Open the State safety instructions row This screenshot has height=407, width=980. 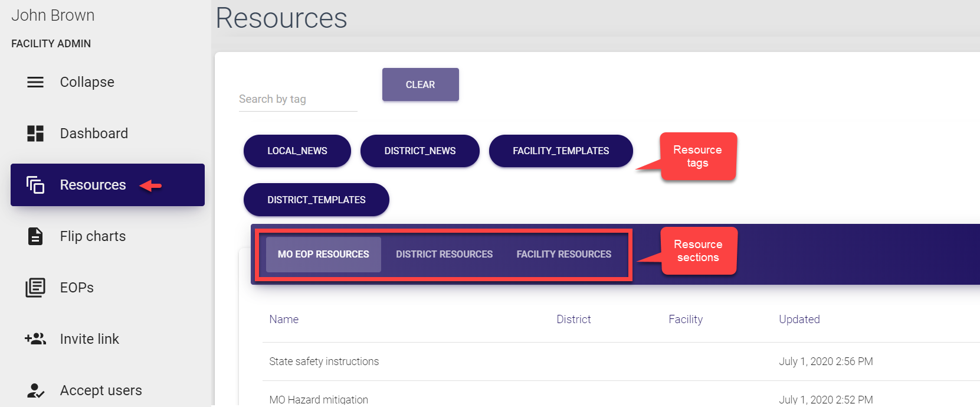click(324, 362)
